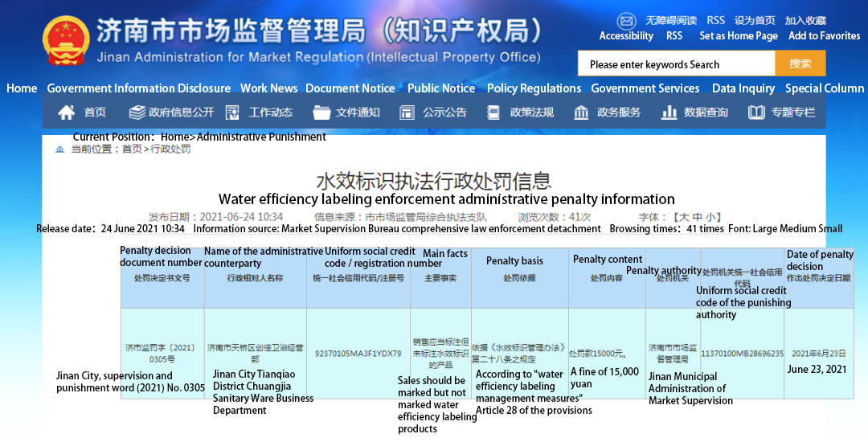Click the 行政相对人名称 column header
The image size is (868, 442).
[255, 278]
